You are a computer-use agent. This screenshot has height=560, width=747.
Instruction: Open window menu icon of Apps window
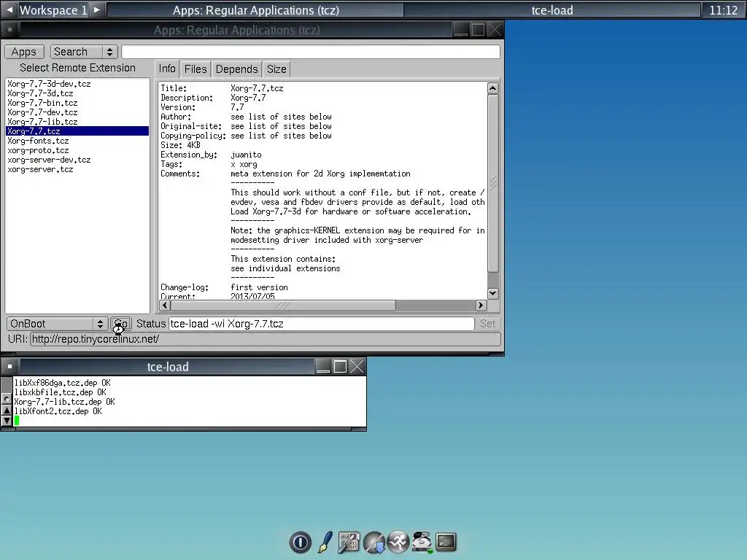(x=9, y=30)
